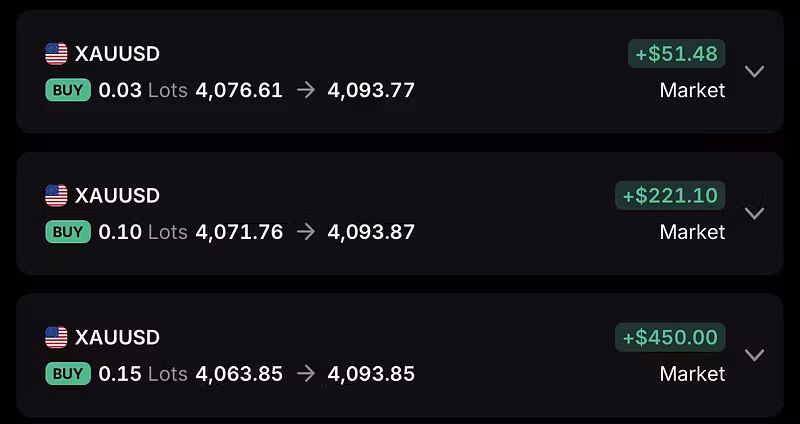Select the +$450.00 profit badge
Viewport: 800px width, 424px height.
670,337
